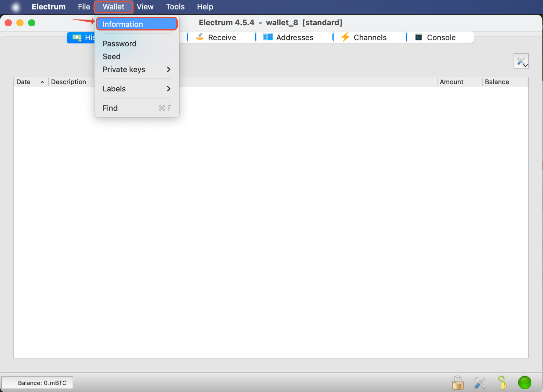Screen dimensions: 543x392
Task: Click the Balance: 0.mBTC status button
Action: pos(37,383)
